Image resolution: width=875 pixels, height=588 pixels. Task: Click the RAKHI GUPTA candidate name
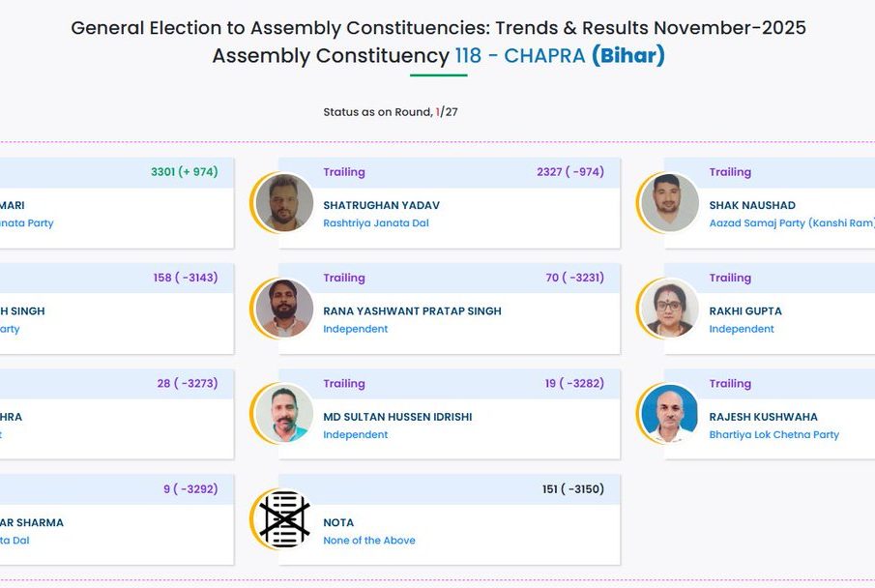pyautogui.click(x=744, y=311)
